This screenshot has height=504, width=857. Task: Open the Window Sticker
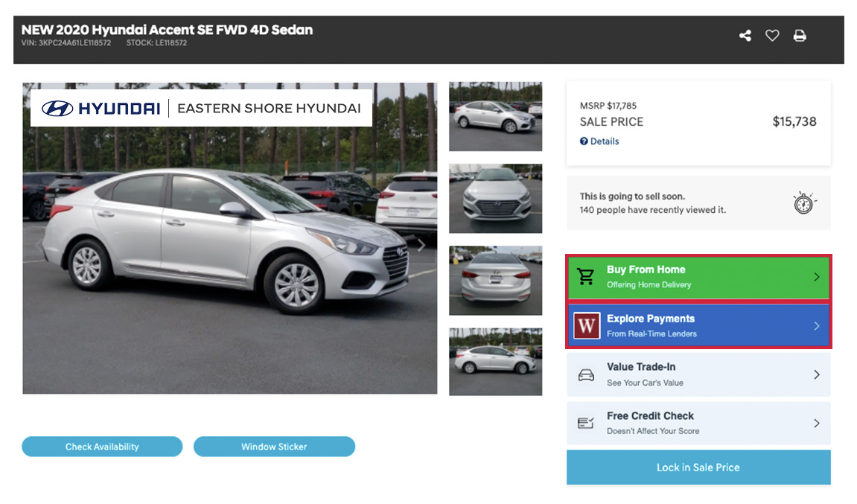[274, 447]
